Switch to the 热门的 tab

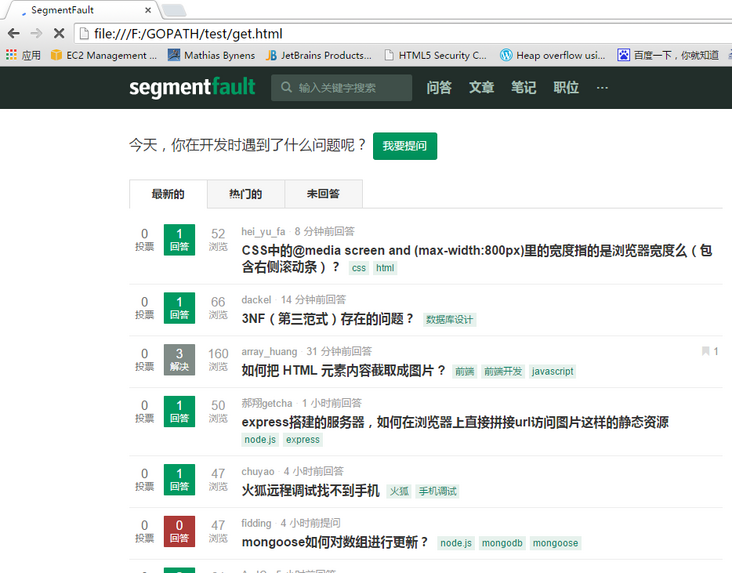pos(246,194)
